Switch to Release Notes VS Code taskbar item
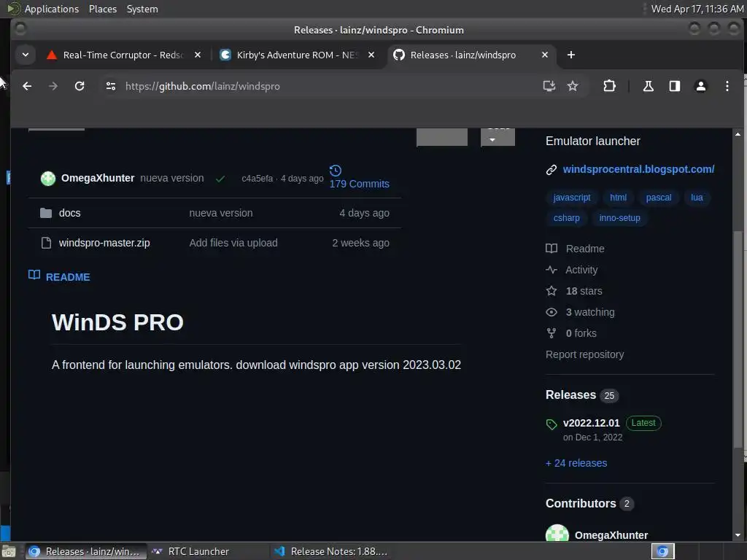747x560 pixels. tap(332, 551)
